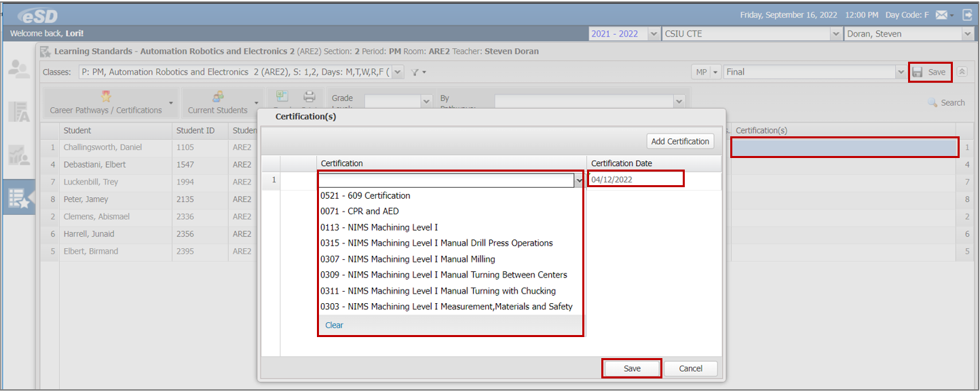
Task: Click student ID 2395
Action: point(185,251)
